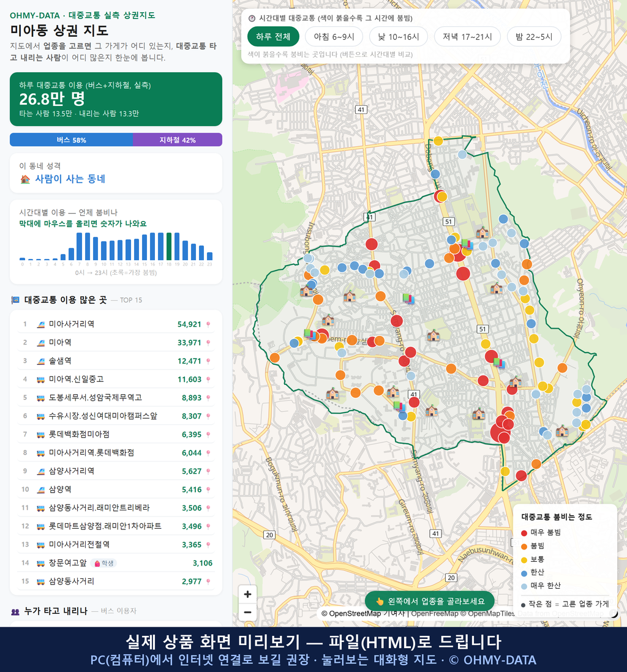The height and width of the screenshot is (672, 627).
Task: Select the 하루 전체 time filter
Action: click(273, 37)
